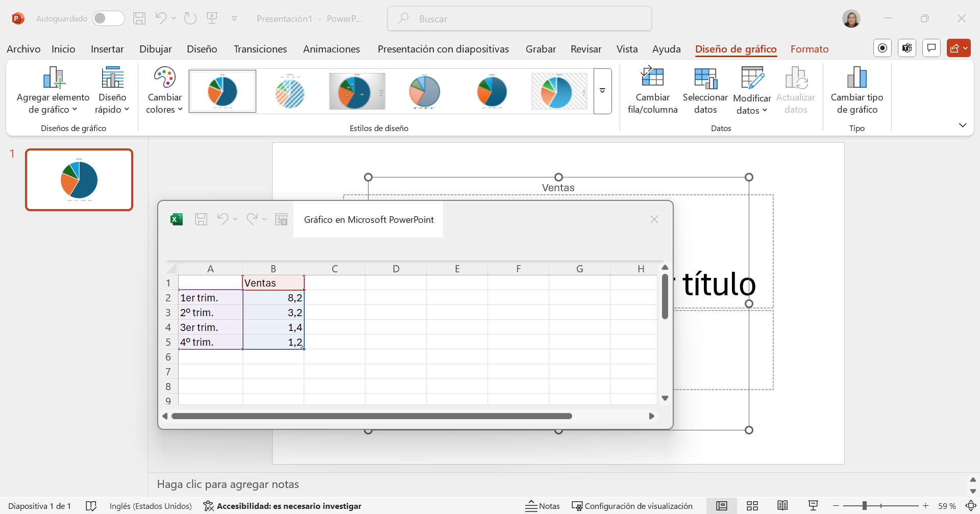Toggle the Autoguardado switch

108,18
